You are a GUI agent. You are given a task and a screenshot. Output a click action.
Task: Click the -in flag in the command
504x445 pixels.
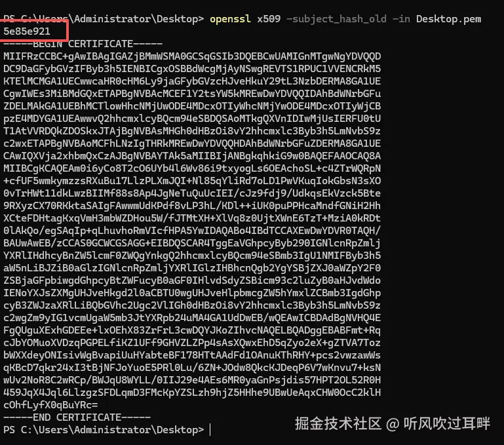401,19
